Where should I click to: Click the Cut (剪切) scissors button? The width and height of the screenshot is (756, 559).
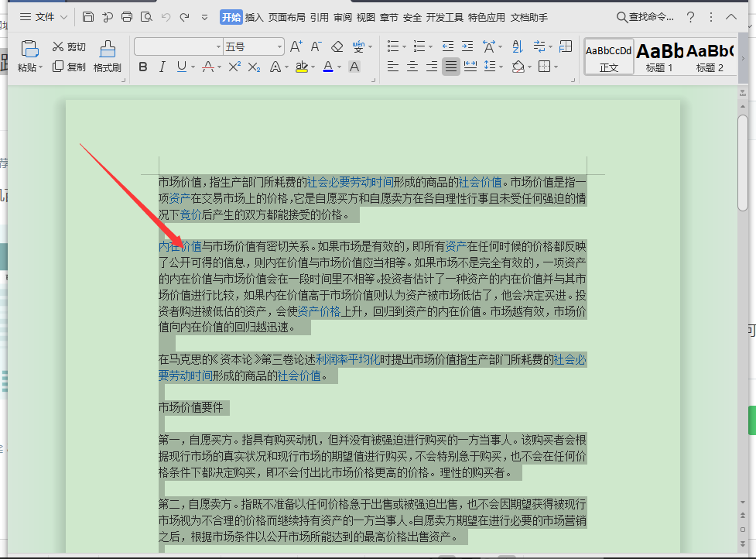(69, 46)
